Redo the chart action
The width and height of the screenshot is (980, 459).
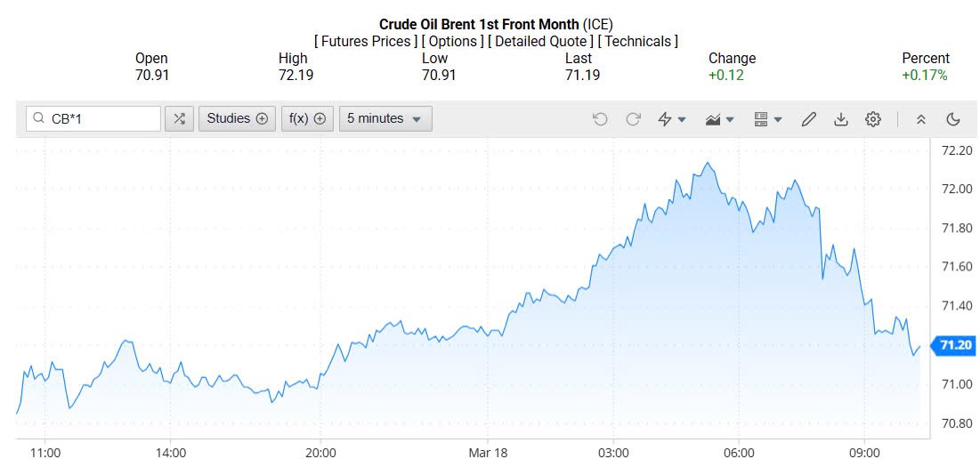(634, 119)
